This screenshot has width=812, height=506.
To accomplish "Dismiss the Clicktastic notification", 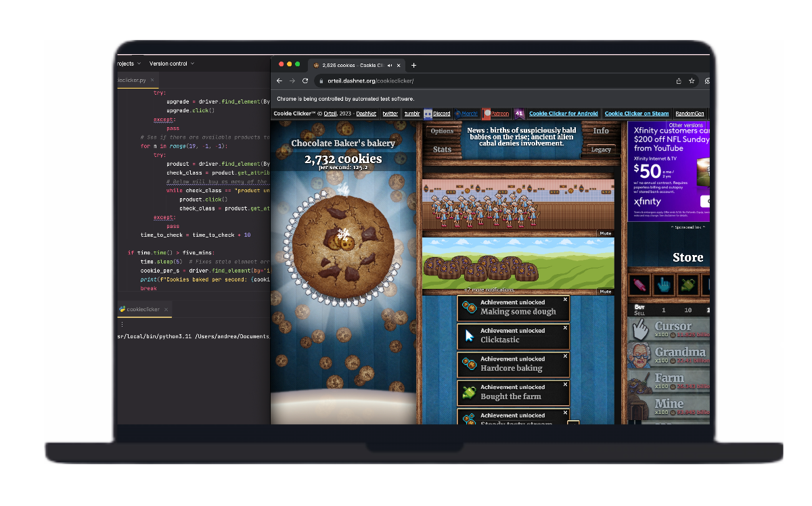I will point(565,328).
